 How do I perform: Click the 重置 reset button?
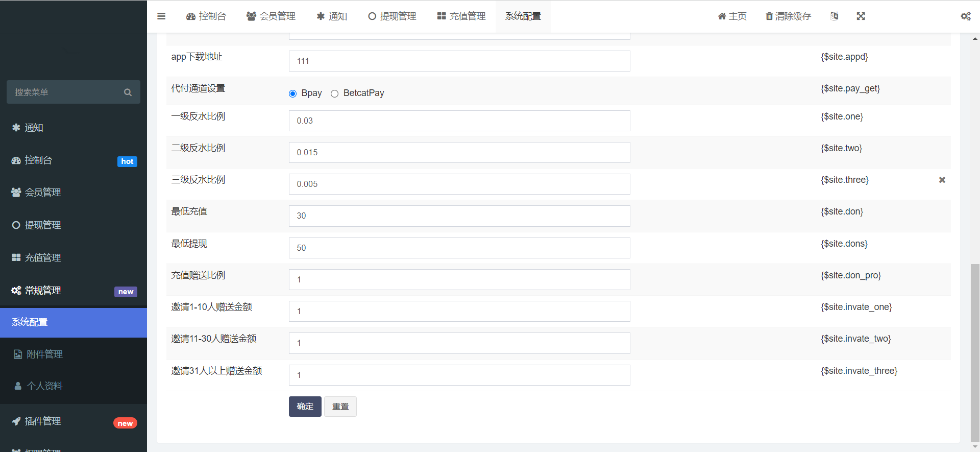tap(340, 407)
